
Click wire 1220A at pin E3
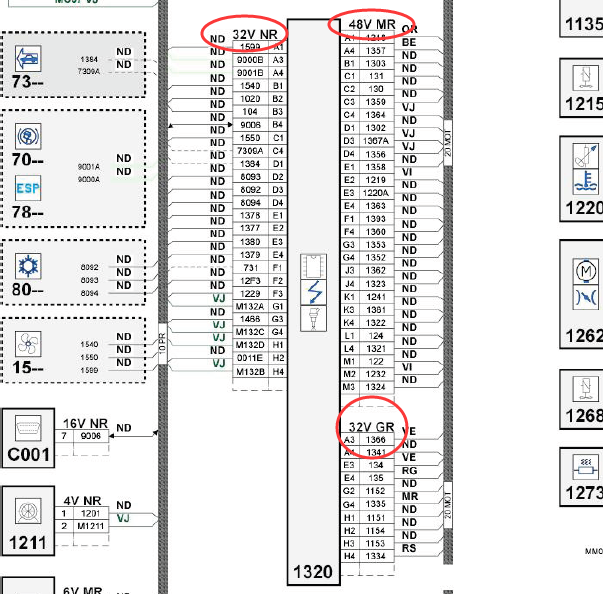click(x=376, y=193)
